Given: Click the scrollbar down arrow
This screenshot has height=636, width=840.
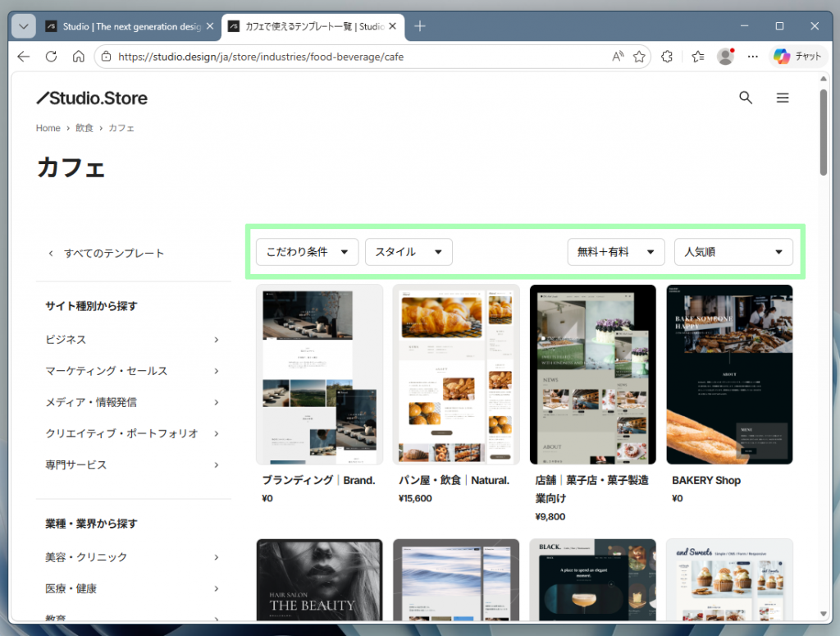Looking at the screenshot, I should pos(824,614).
